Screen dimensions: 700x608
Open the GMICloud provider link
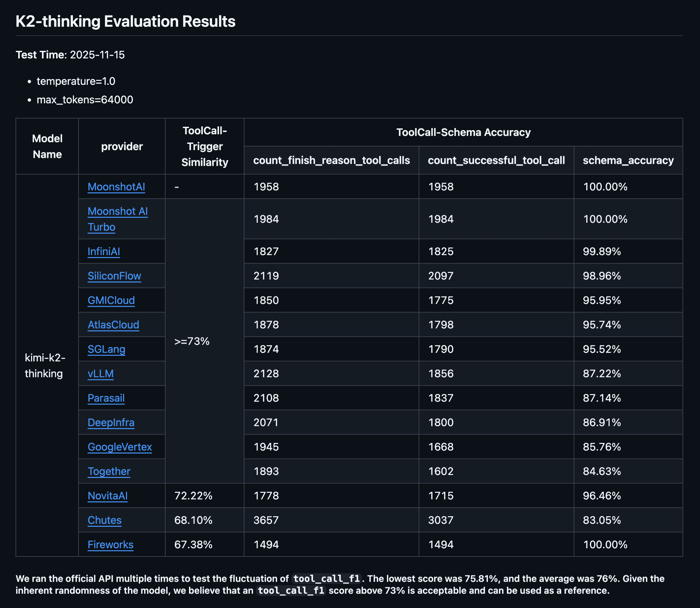111,300
